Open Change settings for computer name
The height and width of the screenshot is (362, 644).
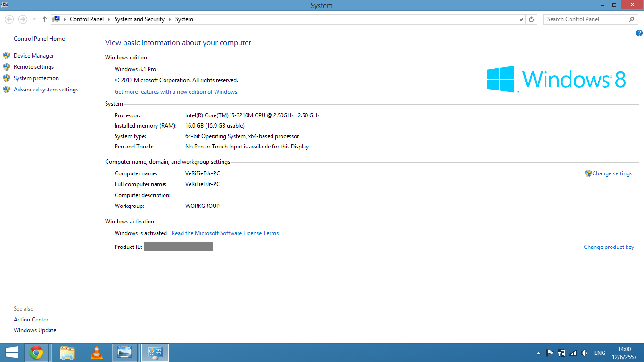612,173
